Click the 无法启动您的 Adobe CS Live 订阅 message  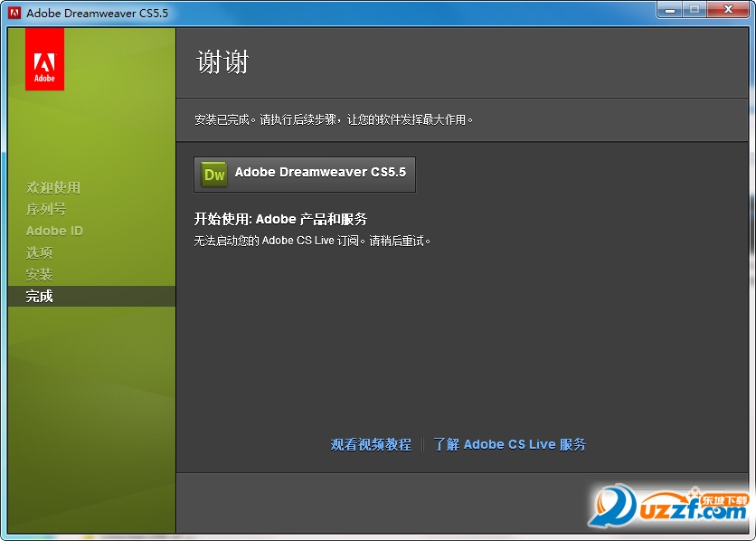[x=312, y=240]
